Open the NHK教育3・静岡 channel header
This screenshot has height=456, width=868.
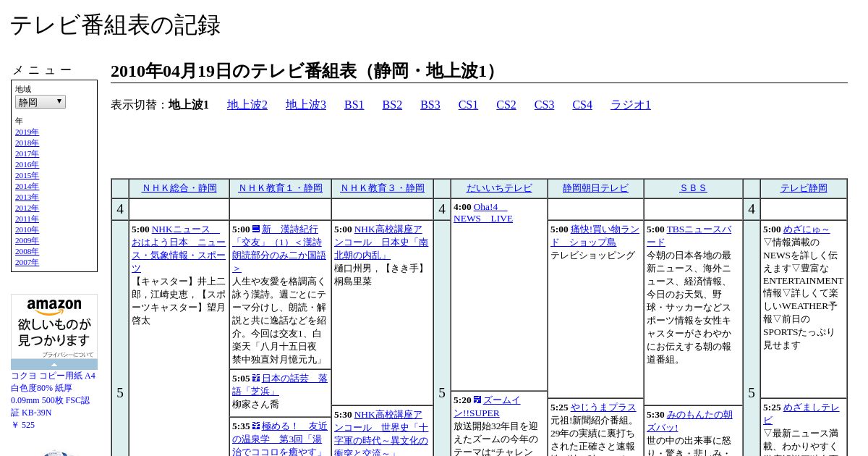click(383, 188)
